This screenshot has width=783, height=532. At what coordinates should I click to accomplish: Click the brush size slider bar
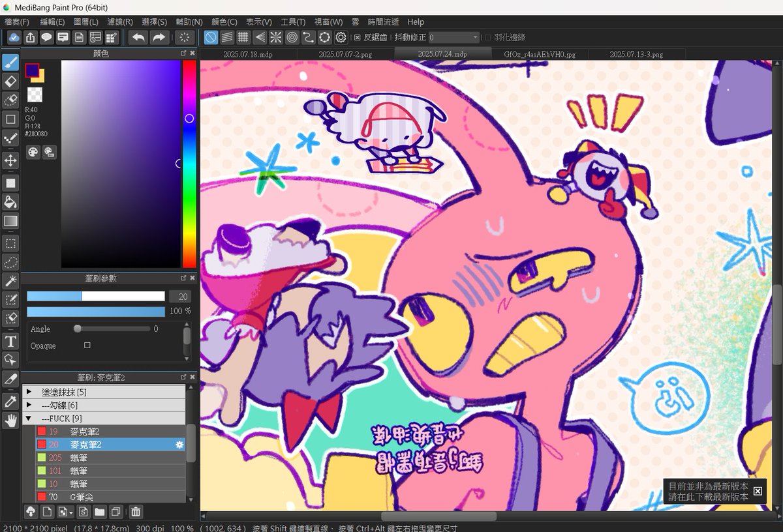click(96, 296)
